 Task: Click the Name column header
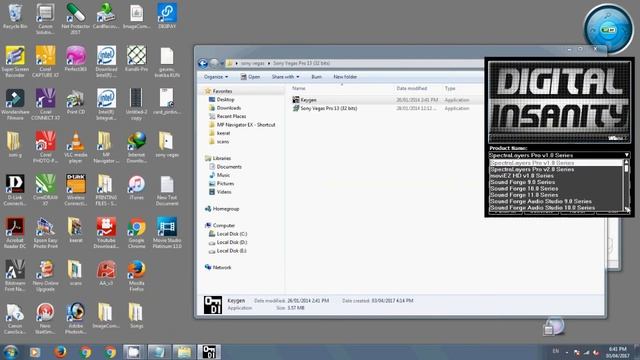pyautogui.click(x=298, y=88)
